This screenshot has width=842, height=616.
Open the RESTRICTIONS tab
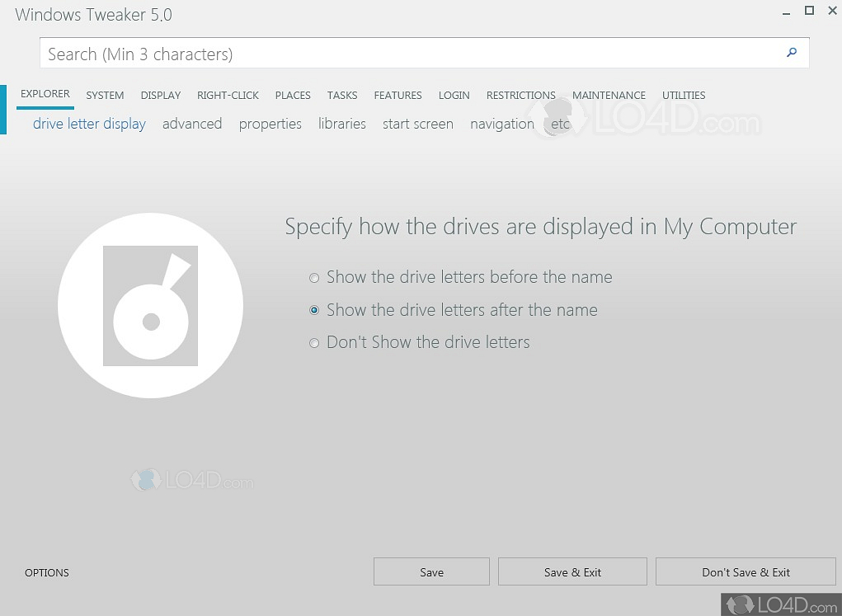click(x=520, y=95)
